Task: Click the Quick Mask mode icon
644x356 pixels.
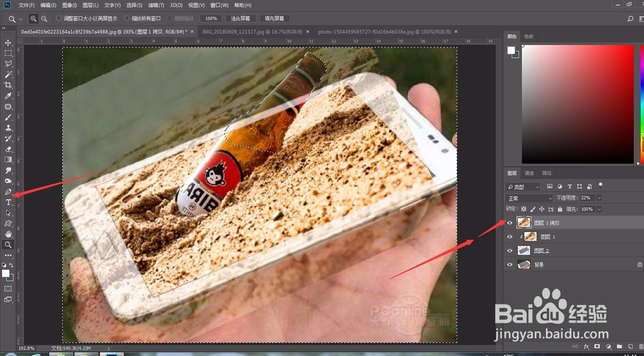Action: (8, 289)
